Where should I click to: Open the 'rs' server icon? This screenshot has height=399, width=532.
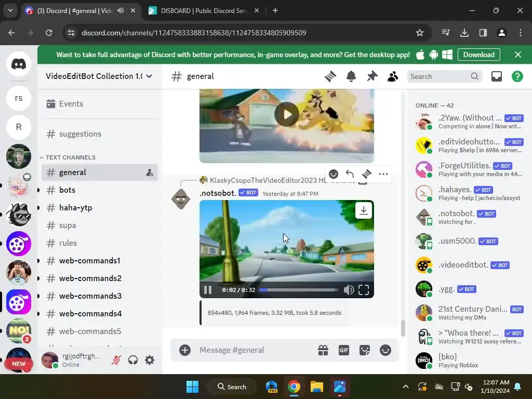coord(19,98)
